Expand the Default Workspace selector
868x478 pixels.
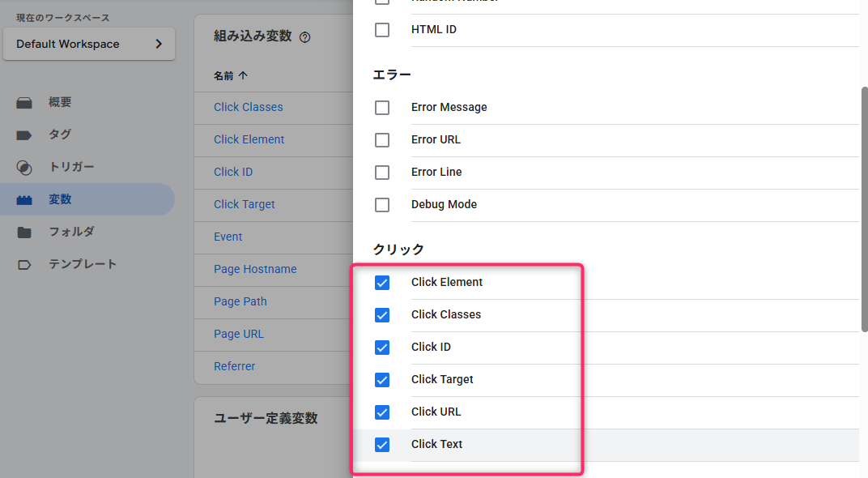pyautogui.click(x=89, y=45)
